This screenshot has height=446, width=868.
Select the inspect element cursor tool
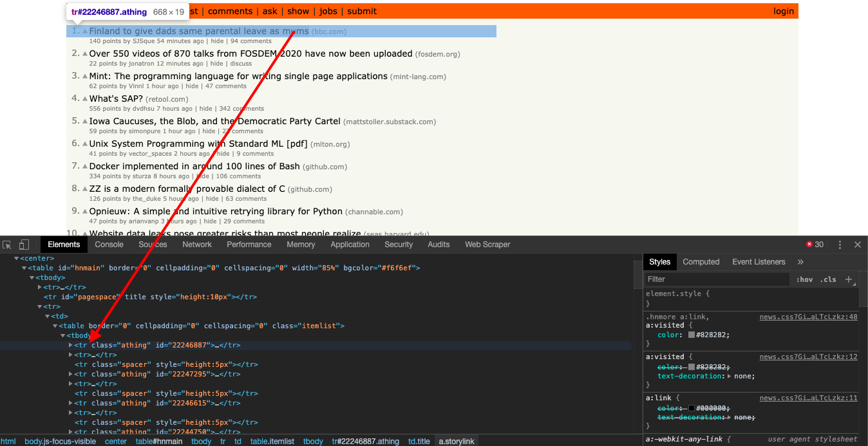(x=8, y=245)
